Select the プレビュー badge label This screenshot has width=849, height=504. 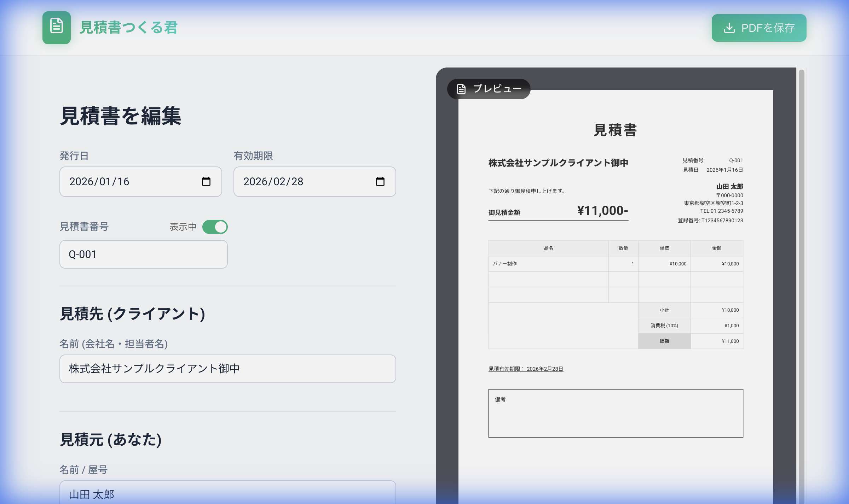point(496,89)
